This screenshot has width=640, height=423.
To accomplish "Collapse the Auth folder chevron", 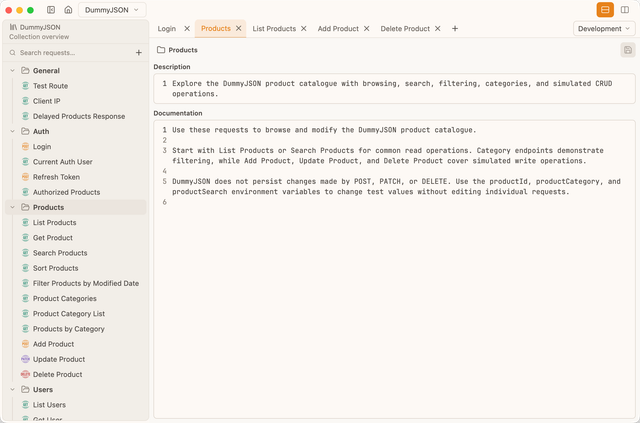I will coord(13,131).
